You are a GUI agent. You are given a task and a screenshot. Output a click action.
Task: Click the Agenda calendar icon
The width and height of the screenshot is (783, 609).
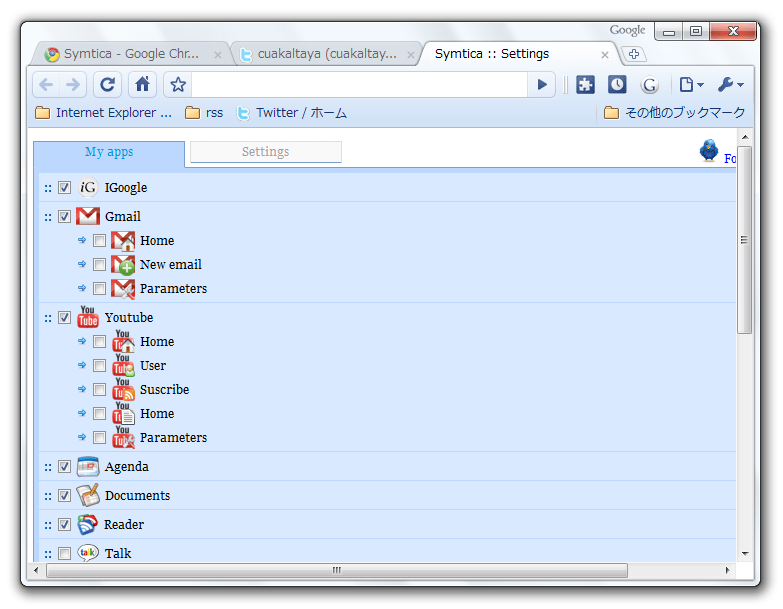88,467
